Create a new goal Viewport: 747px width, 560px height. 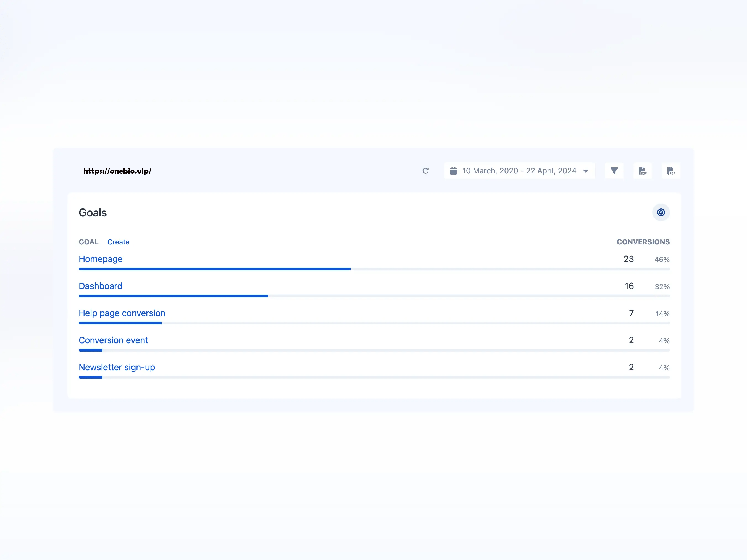[118, 242]
